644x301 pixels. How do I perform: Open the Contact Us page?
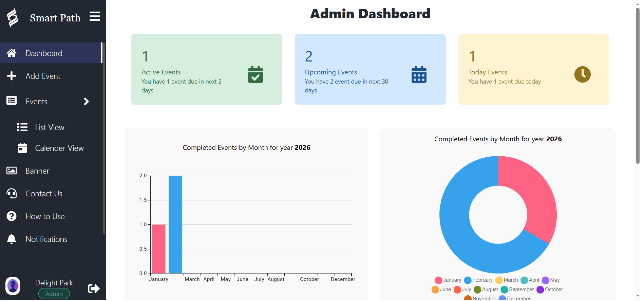point(44,194)
